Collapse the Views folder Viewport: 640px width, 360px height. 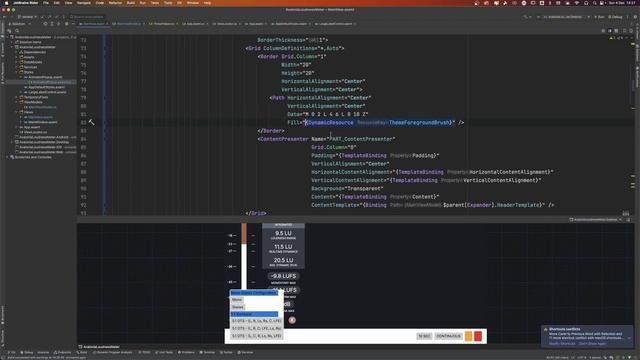click(x=17, y=112)
